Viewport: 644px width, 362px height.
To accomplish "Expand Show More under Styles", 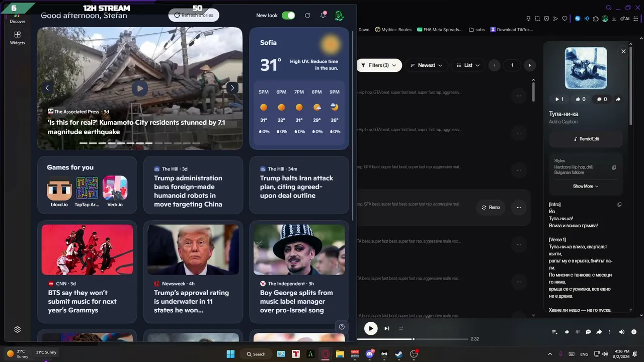I will coord(586,186).
